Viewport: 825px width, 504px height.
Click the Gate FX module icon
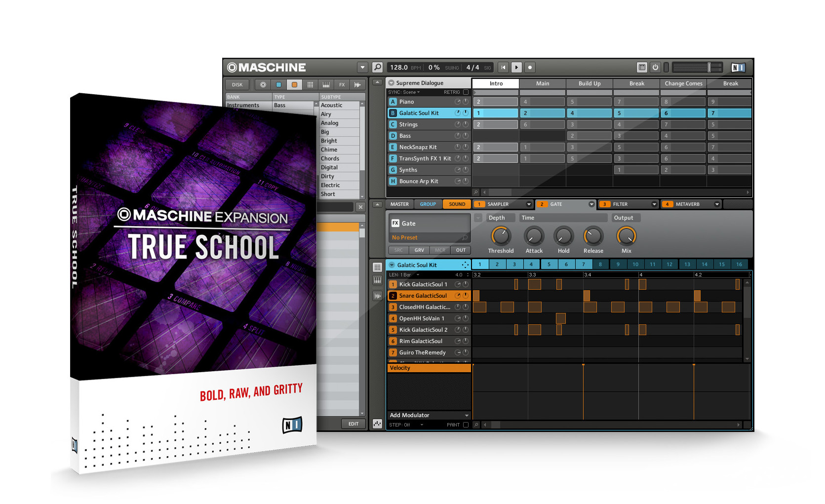pos(395,223)
